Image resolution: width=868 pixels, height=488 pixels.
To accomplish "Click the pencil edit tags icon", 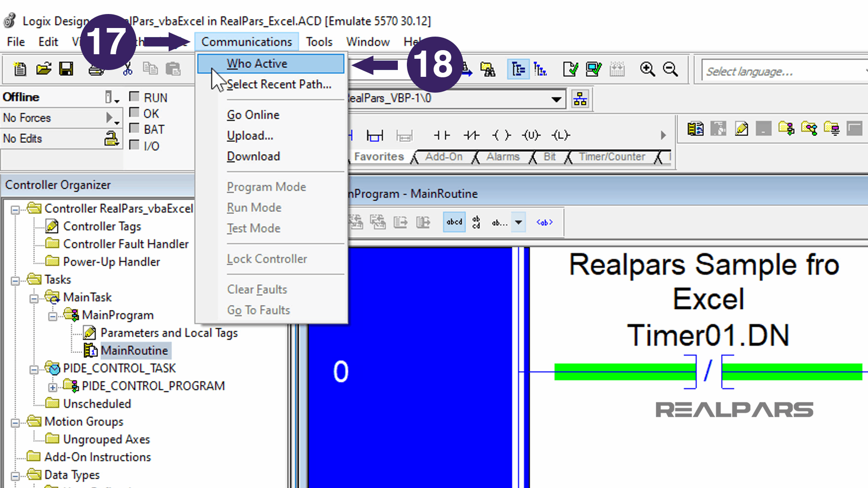I will point(741,129).
